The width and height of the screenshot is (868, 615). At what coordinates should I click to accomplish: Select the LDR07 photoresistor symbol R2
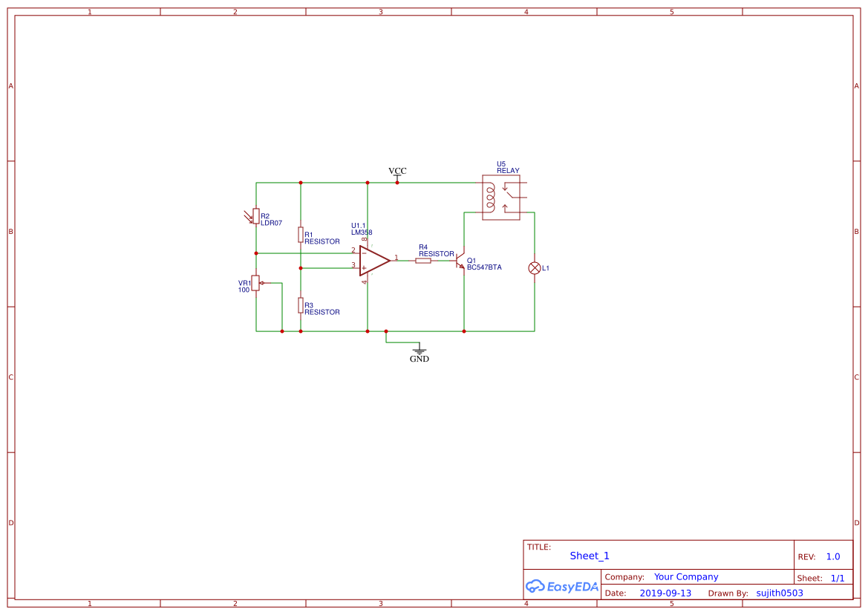point(256,218)
